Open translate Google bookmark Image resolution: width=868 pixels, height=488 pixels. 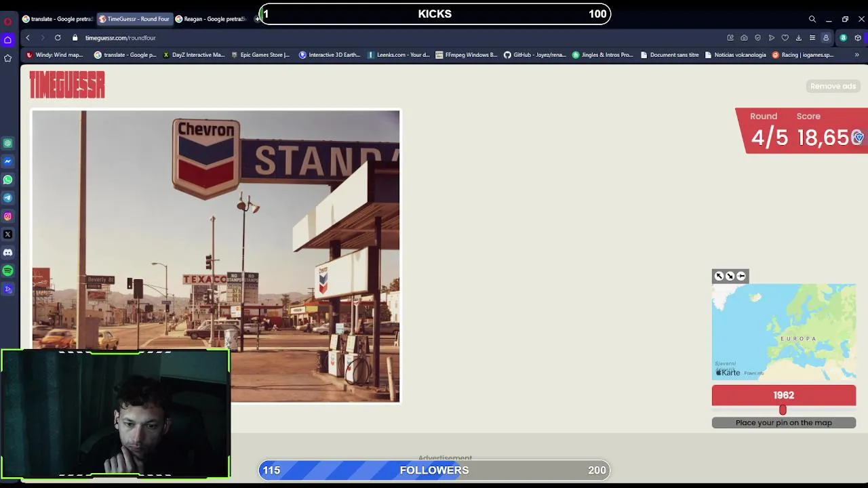coord(125,55)
